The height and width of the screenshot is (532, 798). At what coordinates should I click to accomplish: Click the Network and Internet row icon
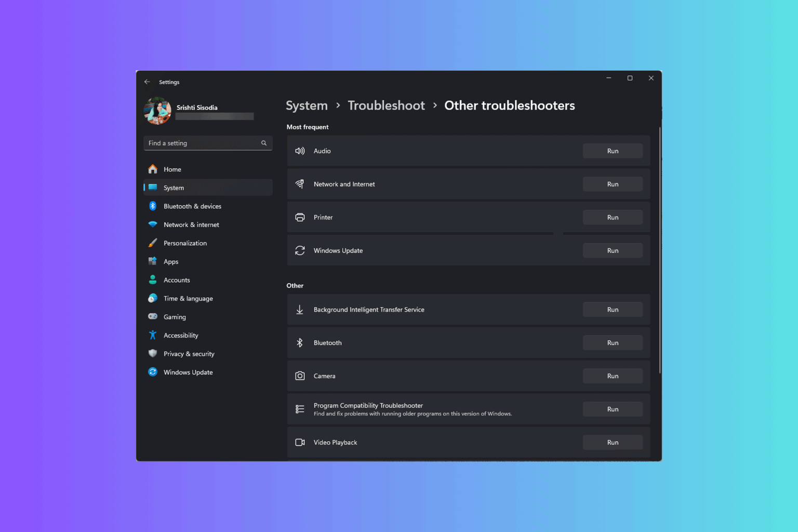pos(300,184)
